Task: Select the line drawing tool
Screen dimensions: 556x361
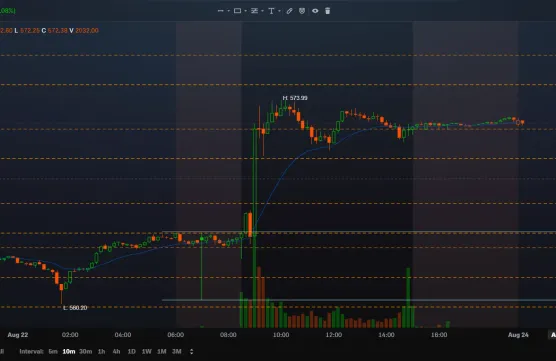Action: [x=221, y=11]
